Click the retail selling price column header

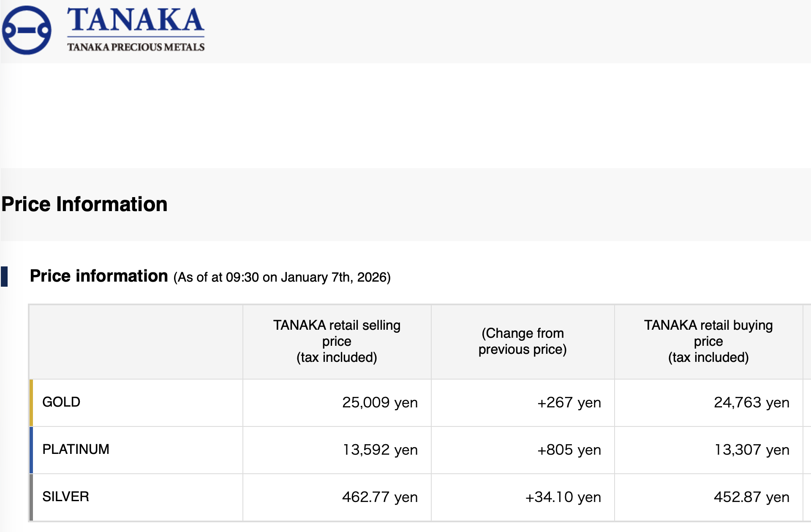pos(337,341)
